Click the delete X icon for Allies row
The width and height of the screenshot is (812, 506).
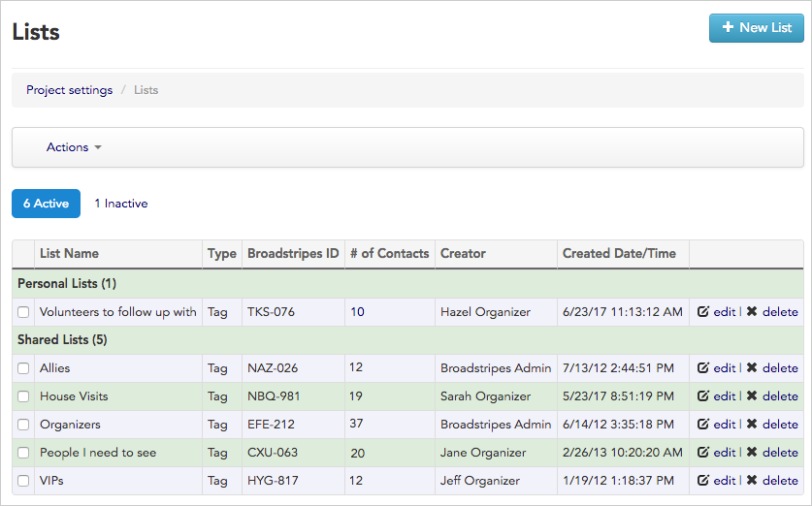click(752, 367)
